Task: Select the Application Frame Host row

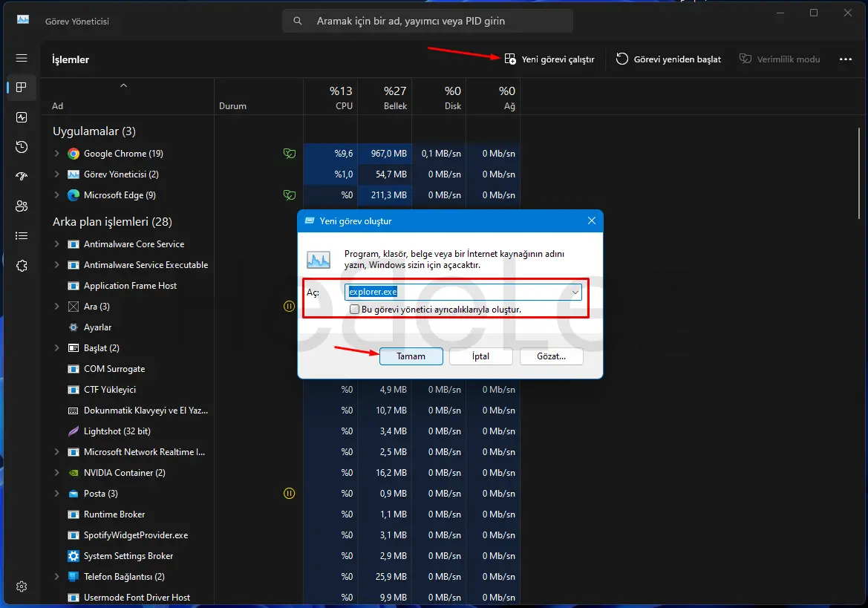Action: click(x=281, y=286)
